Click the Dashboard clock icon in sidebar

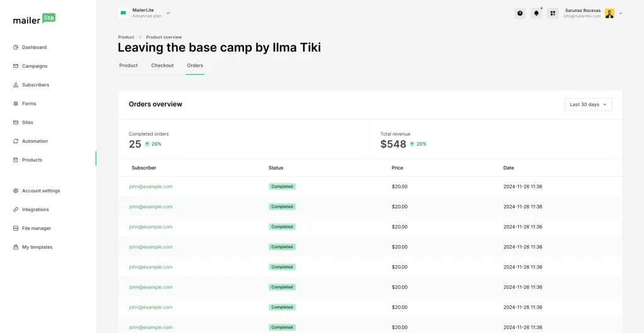(x=16, y=47)
